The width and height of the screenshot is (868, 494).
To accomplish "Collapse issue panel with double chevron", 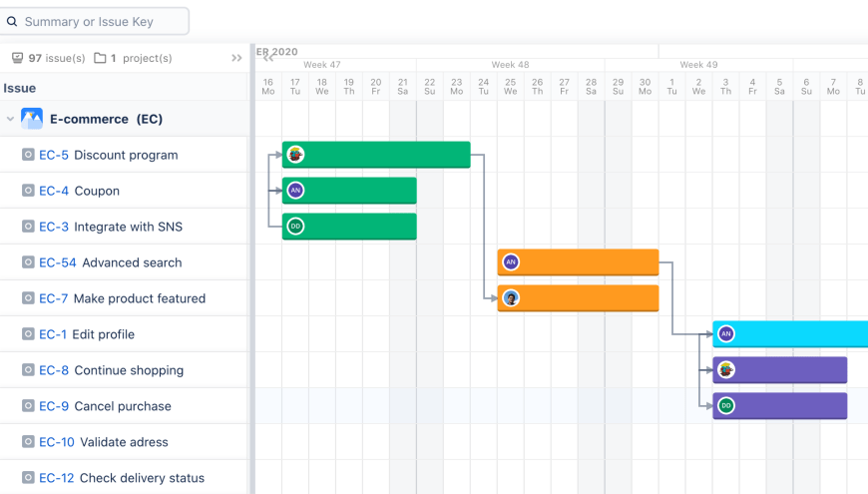I will pyautogui.click(x=236, y=58).
